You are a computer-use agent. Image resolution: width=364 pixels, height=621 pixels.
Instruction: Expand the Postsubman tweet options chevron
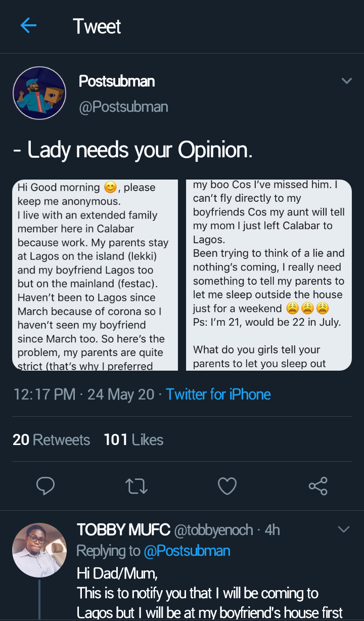[x=346, y=81]
